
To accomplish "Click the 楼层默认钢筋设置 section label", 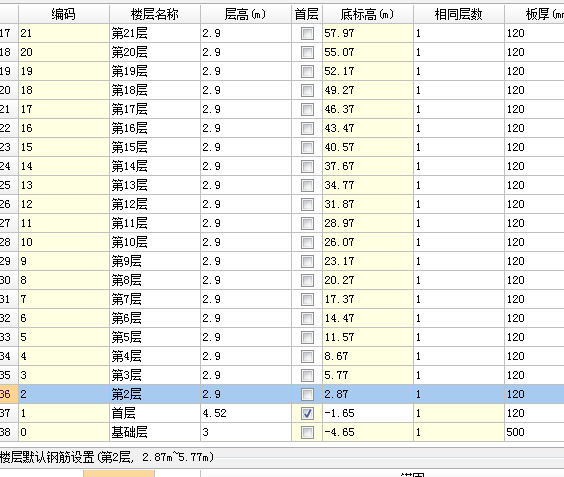I will (x=107, y=457).
